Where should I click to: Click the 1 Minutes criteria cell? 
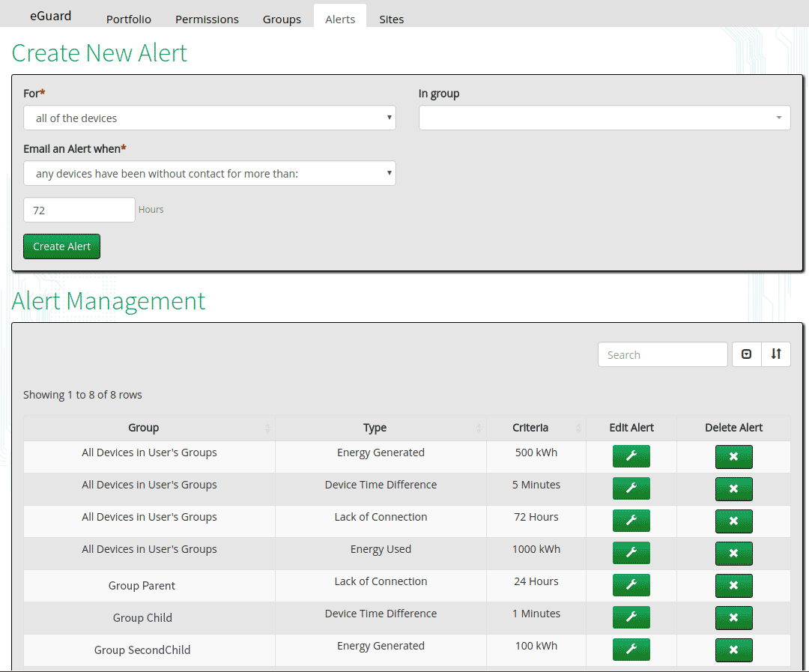[x=536, y=618]
